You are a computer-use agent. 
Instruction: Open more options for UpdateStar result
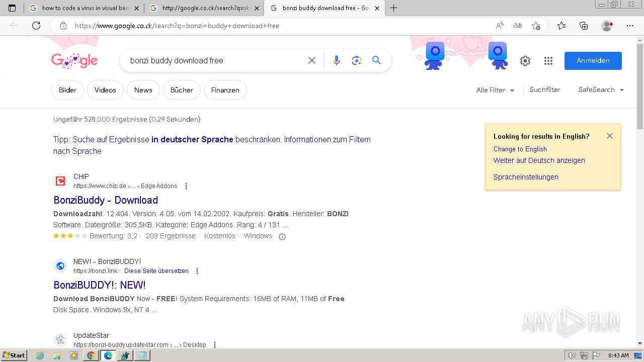(215, 345)
